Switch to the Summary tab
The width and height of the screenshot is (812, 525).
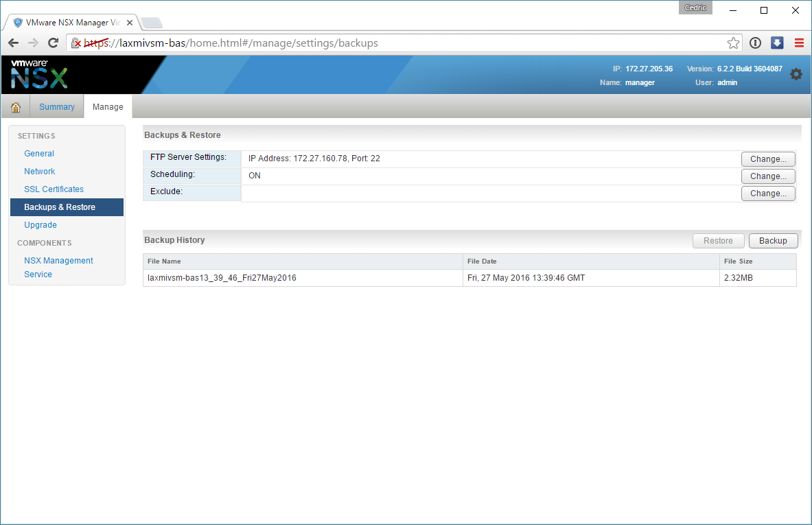pyautogui.click(x=57, y=107)
